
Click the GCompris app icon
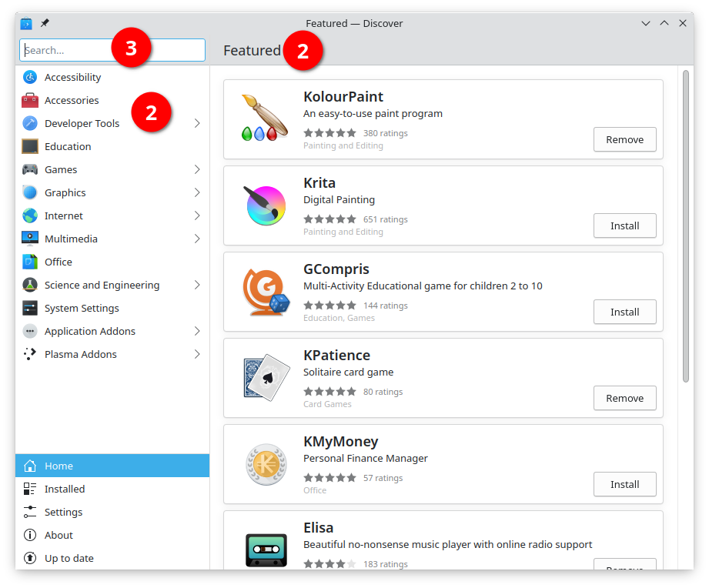point(266,292)
